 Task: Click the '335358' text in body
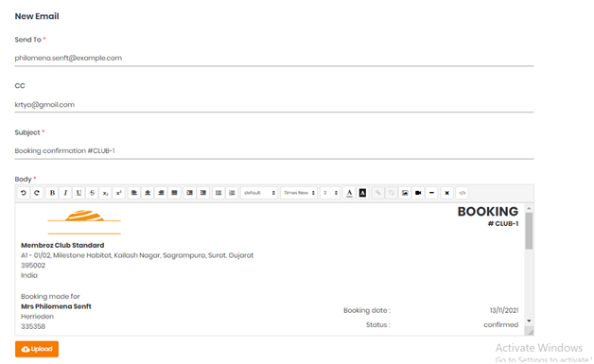tap(33, 326)
